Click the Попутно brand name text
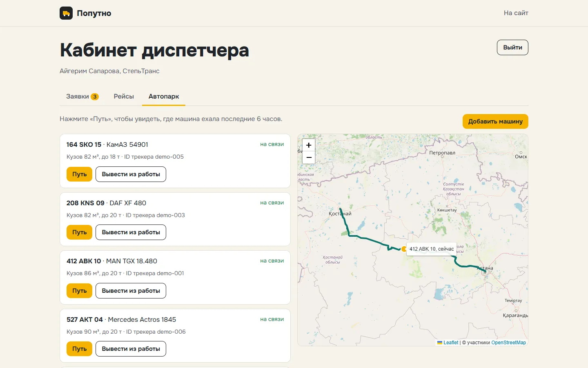This screenshot has width=588, height=368. [94, 13]
